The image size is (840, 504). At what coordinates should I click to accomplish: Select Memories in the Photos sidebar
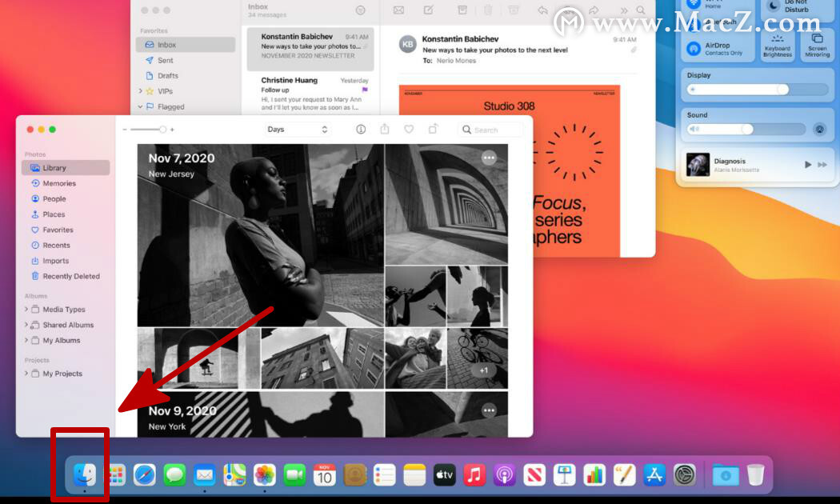coord(59,183)
